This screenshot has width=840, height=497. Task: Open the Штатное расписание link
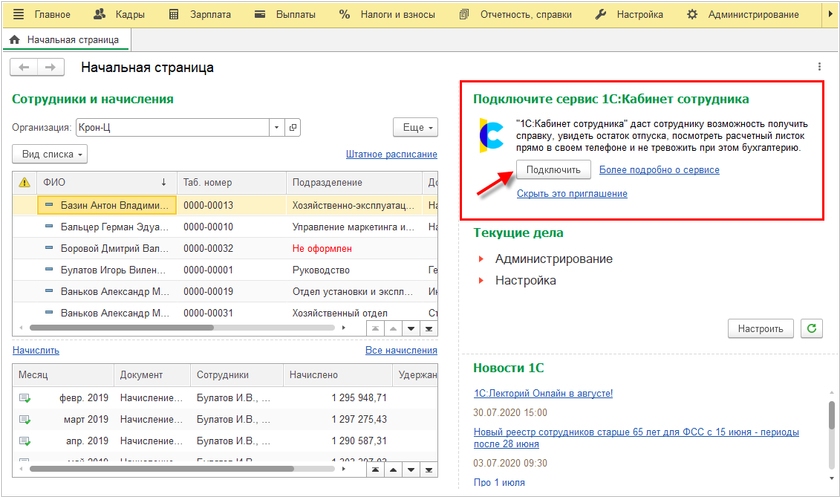tap(392, 154)
